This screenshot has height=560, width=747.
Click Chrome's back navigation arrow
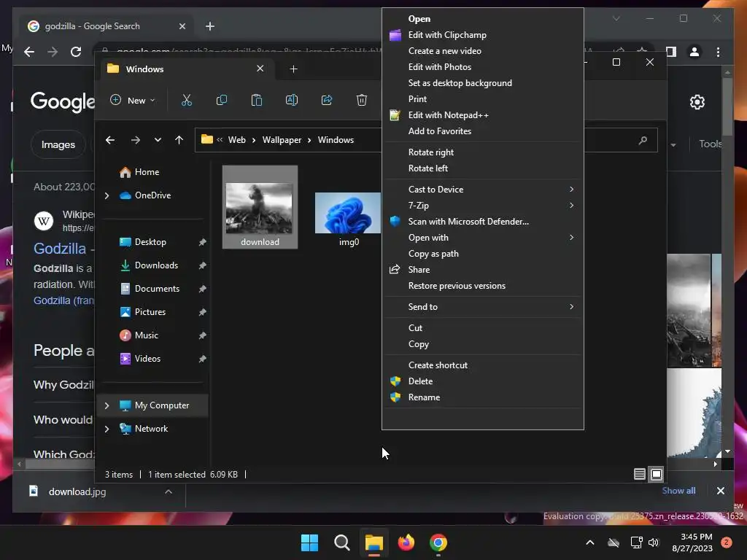pos(29,52)
